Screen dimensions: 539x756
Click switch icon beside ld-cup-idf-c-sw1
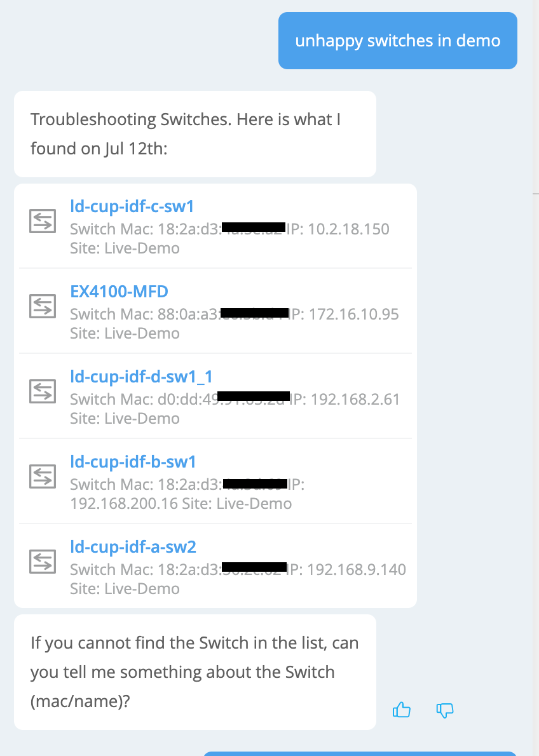click(42, 221)
